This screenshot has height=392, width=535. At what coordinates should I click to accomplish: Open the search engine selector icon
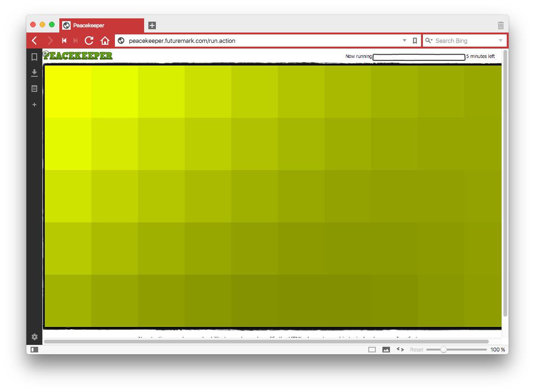[x=429, y=41]
